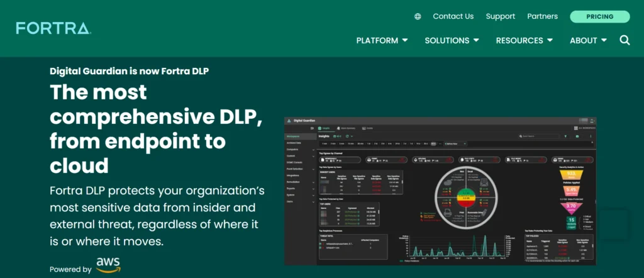The image size is (644, 278).
Task: Click the 'Digital Guardian is now Fortra DLP' text
Action: coord(130,71)
